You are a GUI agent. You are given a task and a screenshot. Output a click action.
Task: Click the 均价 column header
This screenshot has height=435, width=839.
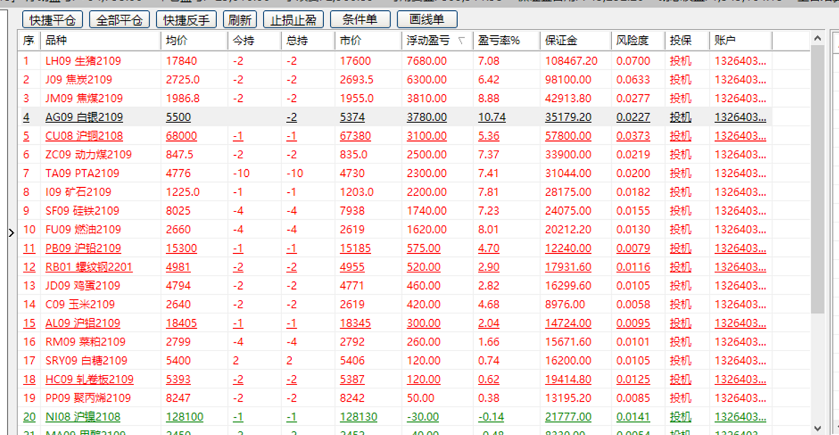(194, 41)
